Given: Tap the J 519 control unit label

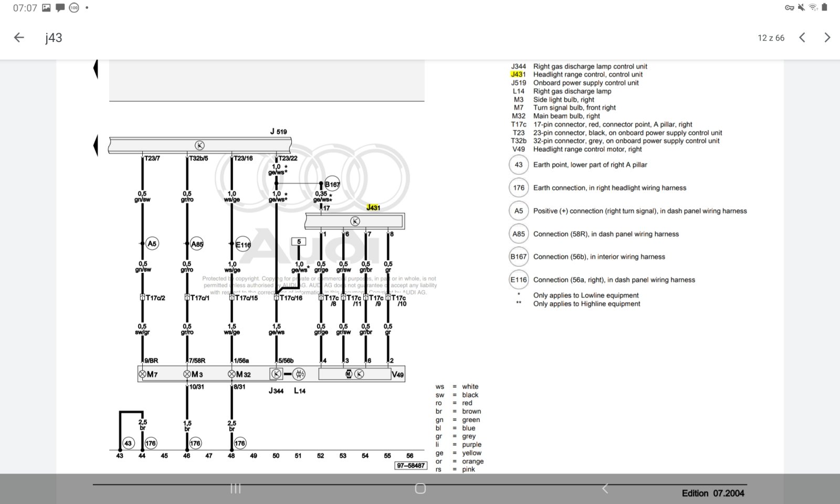Looking at the screenshot, I should coord(279,131).
